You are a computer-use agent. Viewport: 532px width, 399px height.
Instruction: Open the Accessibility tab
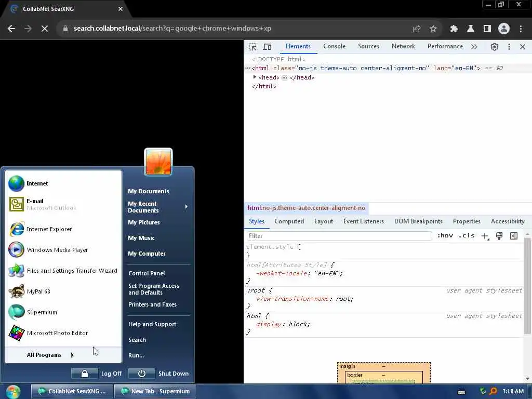[508, 221]
